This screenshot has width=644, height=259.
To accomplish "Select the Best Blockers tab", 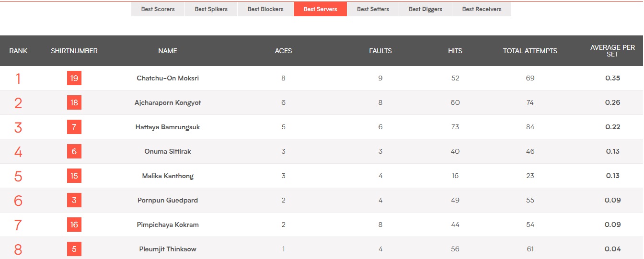I will [x=265, y=9].
